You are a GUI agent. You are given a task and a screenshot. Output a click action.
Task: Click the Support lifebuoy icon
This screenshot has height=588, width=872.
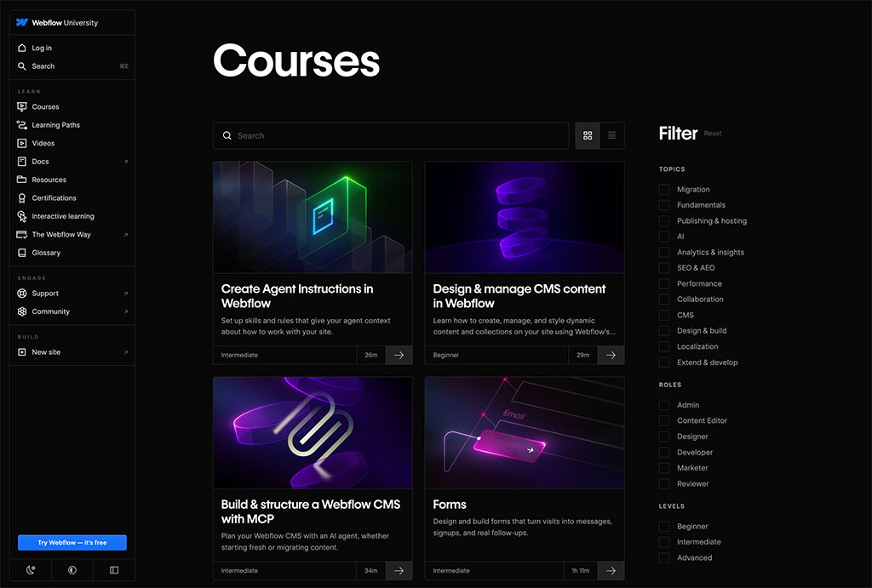click(x=21, y=294)
